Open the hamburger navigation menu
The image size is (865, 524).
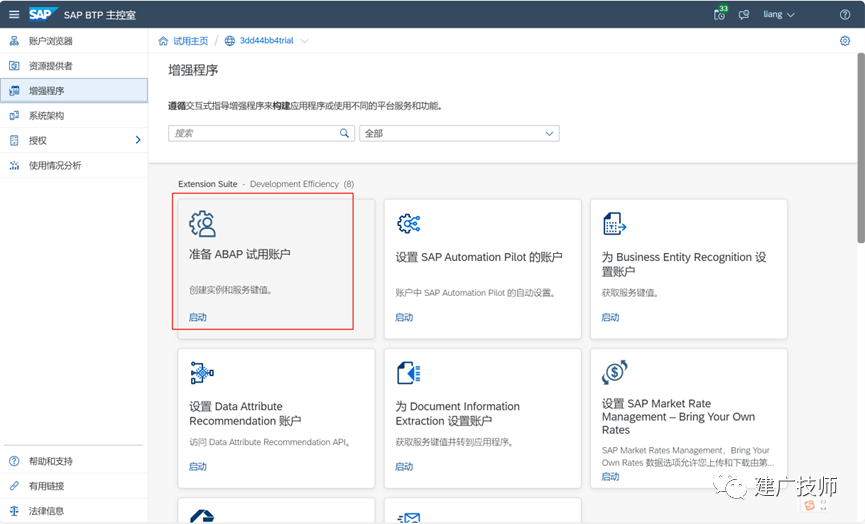pyautogui.click(x=14, y=14)
